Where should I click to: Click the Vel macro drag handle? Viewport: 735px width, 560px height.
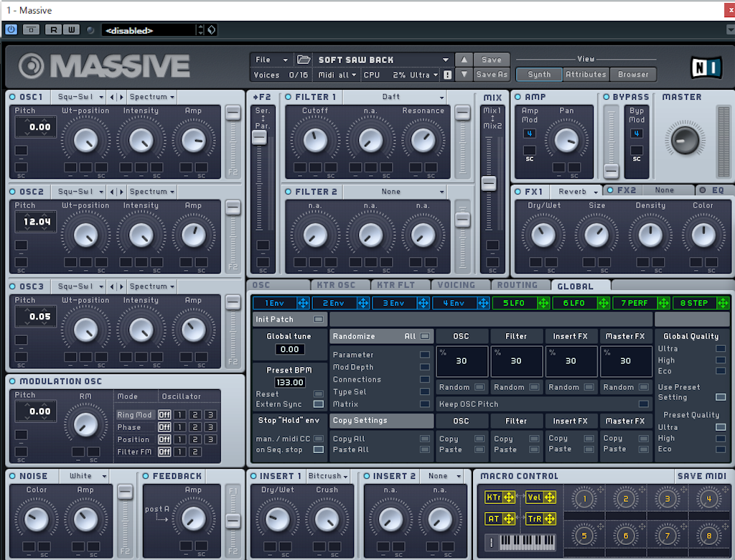coord(550,497)
